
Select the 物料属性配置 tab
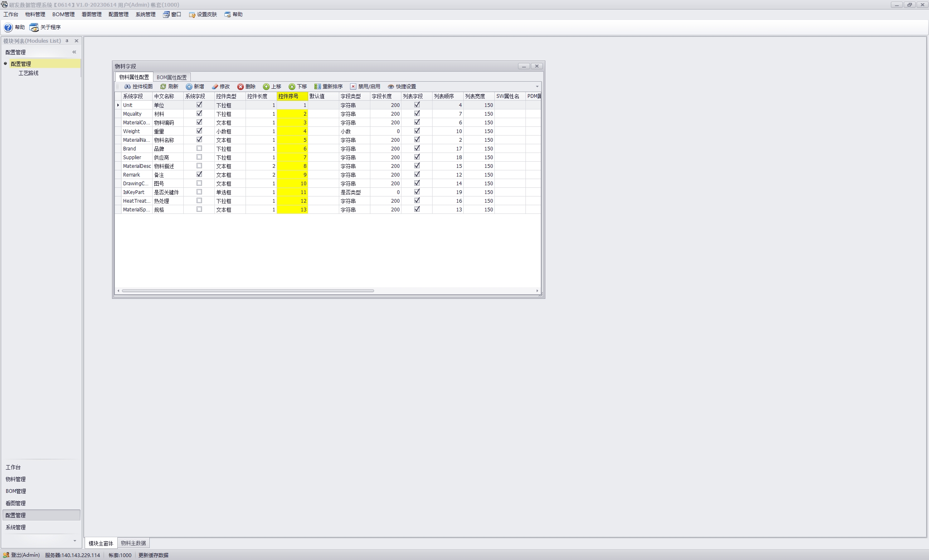(x=134, y=77)
